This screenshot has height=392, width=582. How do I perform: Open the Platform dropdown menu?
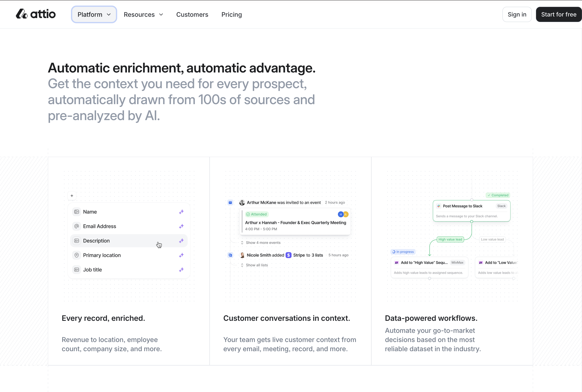point(94,14)
